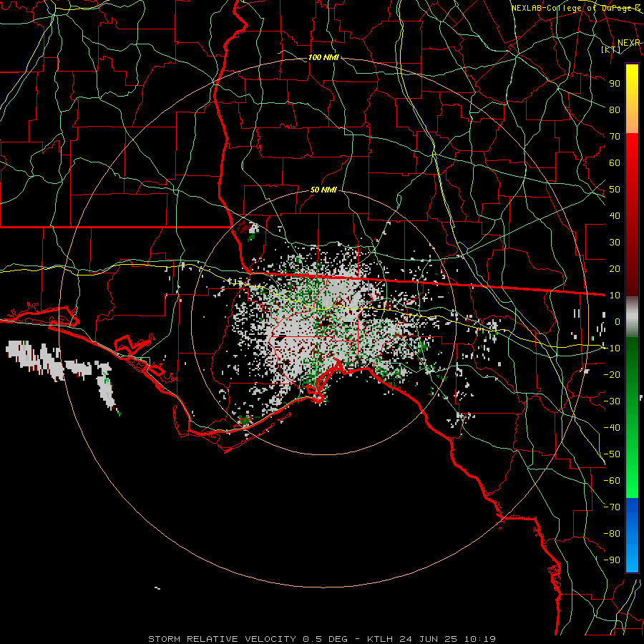Image resolution: width=644 pixels, height=644 pixels.
Task: Click the -40 value on velocity scale
Action: pos(612,428)
